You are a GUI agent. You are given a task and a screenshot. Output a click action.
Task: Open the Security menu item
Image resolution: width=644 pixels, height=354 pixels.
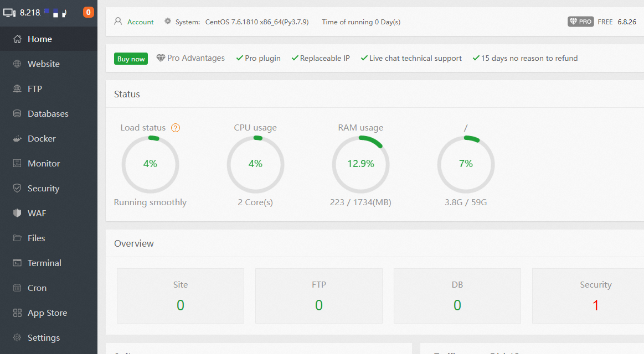(49, 188)
